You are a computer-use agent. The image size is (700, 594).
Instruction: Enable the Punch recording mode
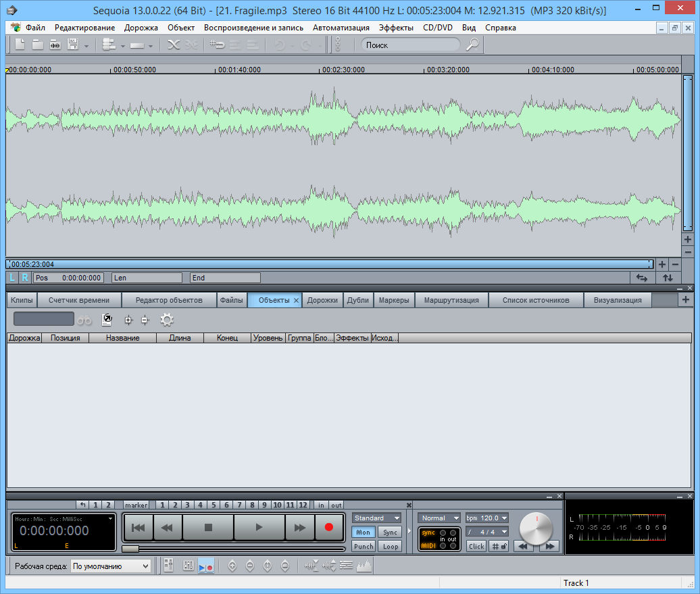pos(364,546)
